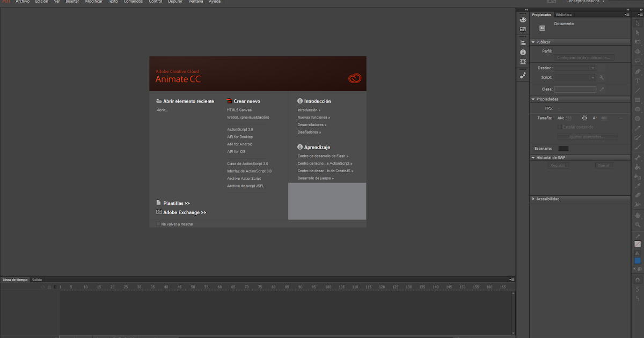This screenshot has width=644, height=338.
Task: Open the Swatches panel
Action: pyautogui.click(x=523, y=28)
